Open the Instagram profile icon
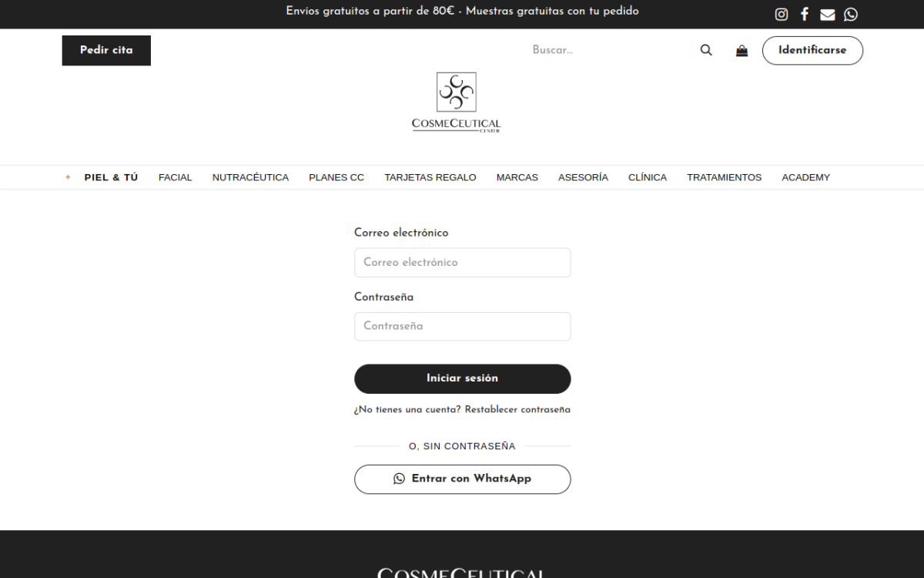This screenshot has height=578, width=924. (x=782, y=14)
